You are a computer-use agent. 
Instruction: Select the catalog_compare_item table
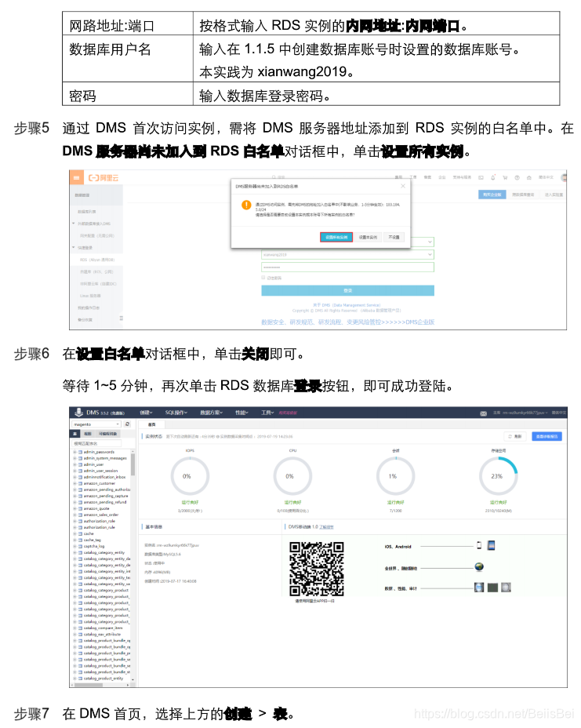click(103, 628)
